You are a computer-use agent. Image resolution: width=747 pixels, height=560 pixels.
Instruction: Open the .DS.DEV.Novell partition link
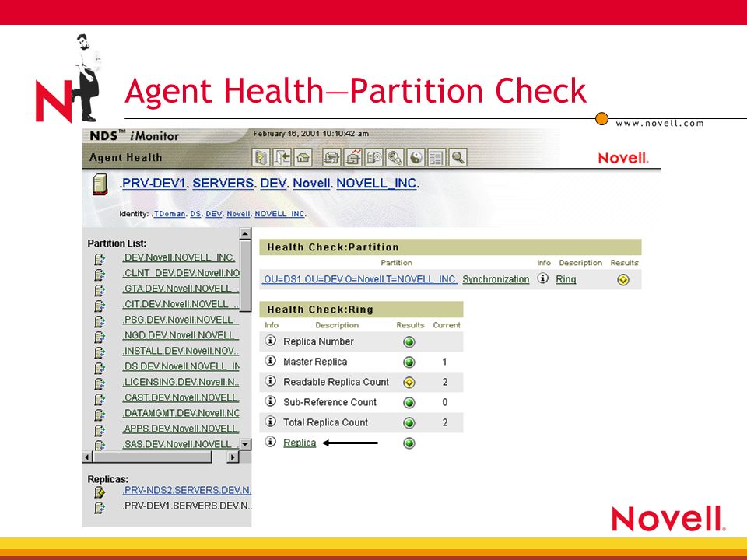181,366
